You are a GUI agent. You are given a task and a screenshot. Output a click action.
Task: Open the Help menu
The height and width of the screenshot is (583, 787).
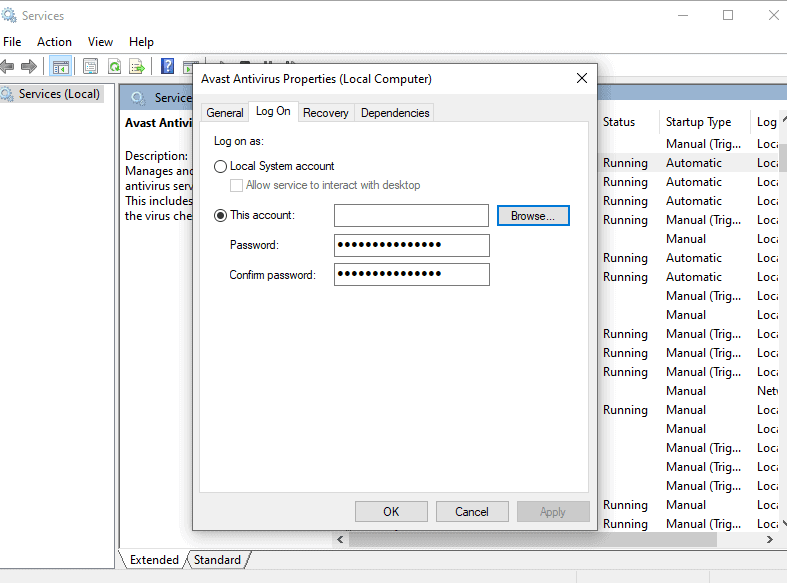click(x=141, y=42)
